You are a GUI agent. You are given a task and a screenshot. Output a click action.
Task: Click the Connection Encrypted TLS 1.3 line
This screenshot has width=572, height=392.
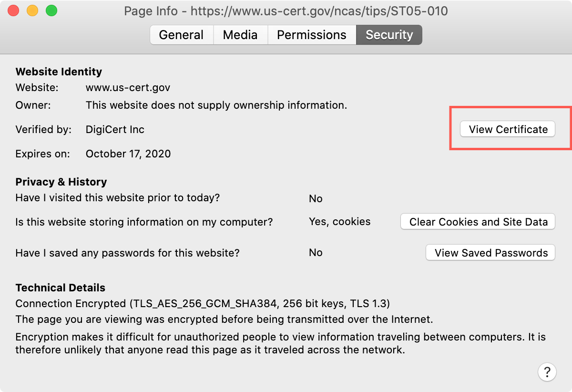point(203,304)
